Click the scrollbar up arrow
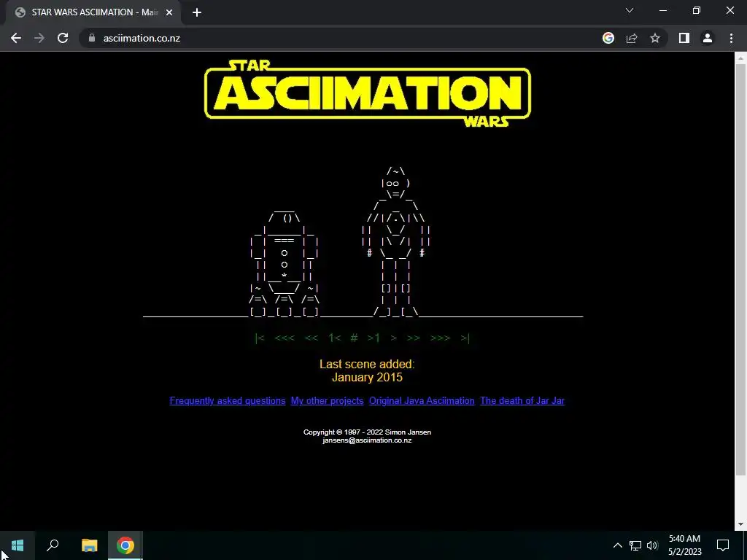 [x=740, y=58]
